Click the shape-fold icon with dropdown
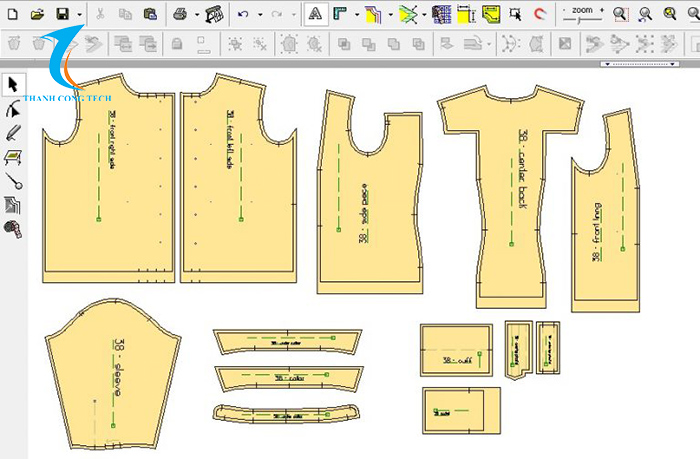 [x=473, y=44]
